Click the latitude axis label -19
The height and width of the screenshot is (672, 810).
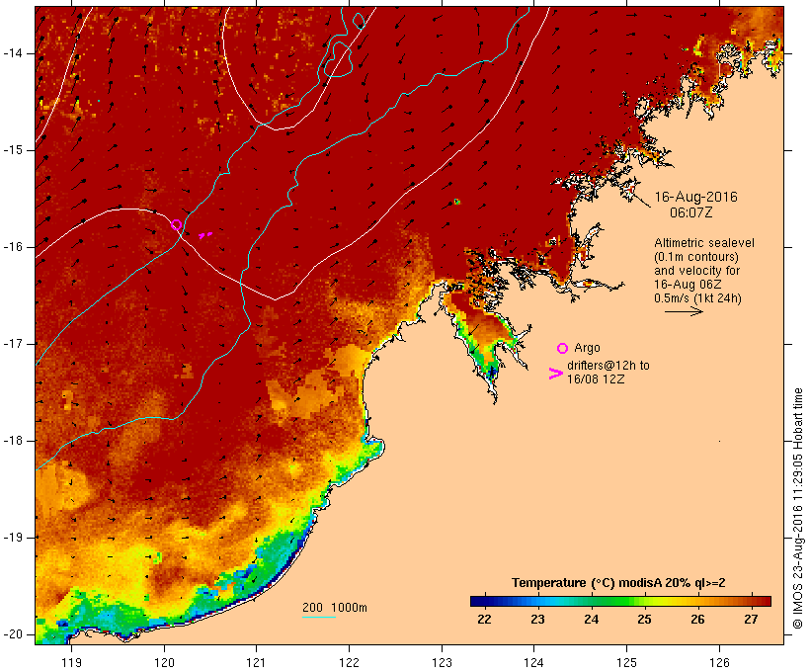[x=13, y=538]
